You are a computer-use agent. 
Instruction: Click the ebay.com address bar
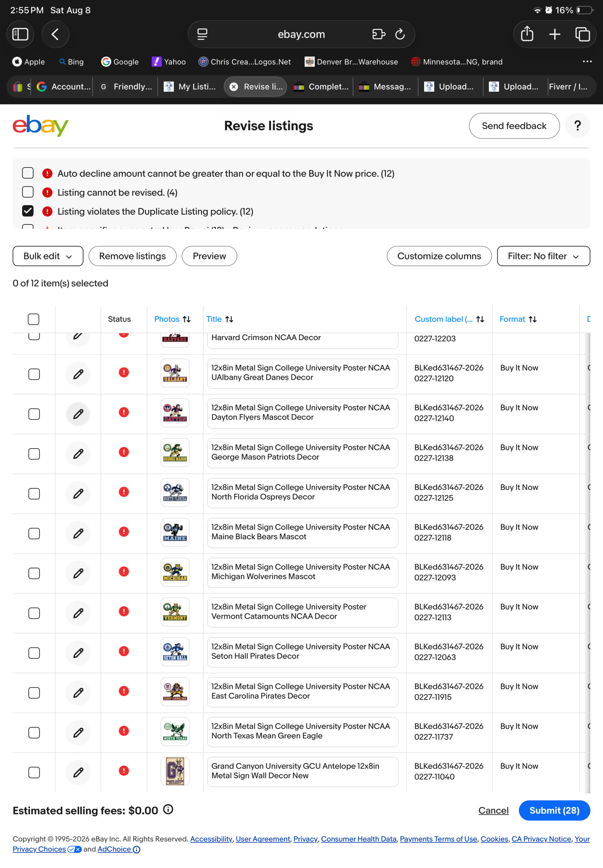(x=301, y=34)
